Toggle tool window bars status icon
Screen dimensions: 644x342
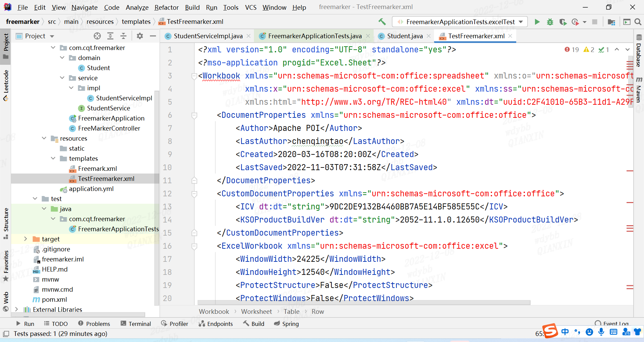click(6, 334)
